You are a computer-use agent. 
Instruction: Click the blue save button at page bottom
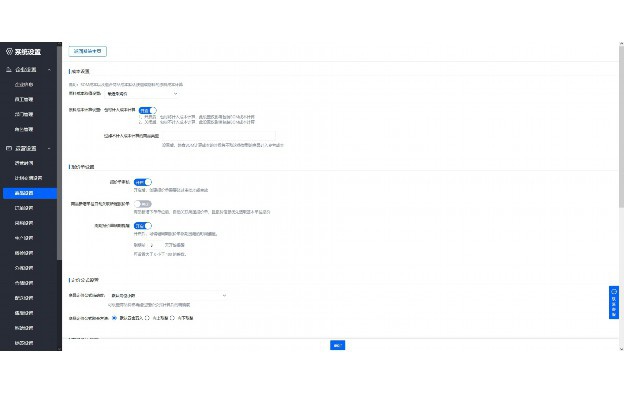pos(337,345)
